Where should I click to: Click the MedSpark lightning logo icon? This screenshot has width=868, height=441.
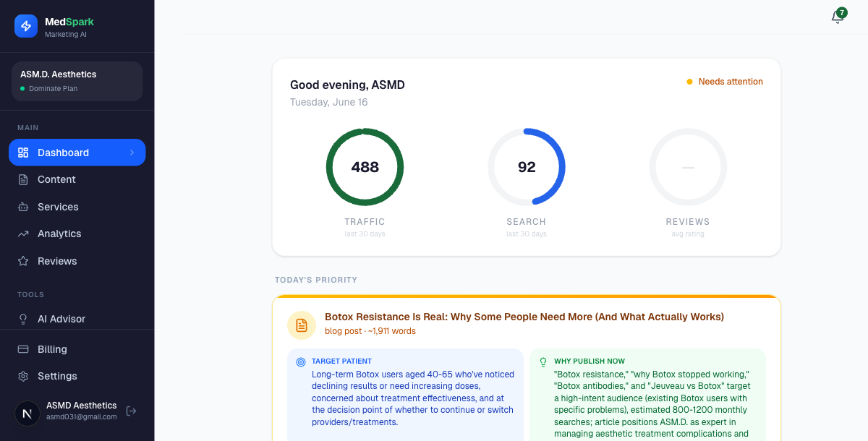click(x=26, y=26)
